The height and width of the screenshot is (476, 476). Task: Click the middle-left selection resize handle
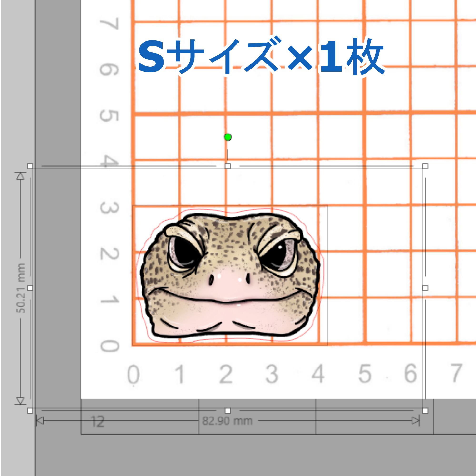[x=30, y=288]
